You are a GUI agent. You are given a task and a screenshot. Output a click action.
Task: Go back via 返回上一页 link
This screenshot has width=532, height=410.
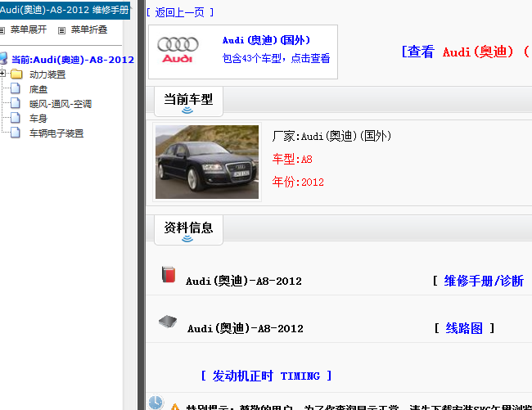point(180,12)
